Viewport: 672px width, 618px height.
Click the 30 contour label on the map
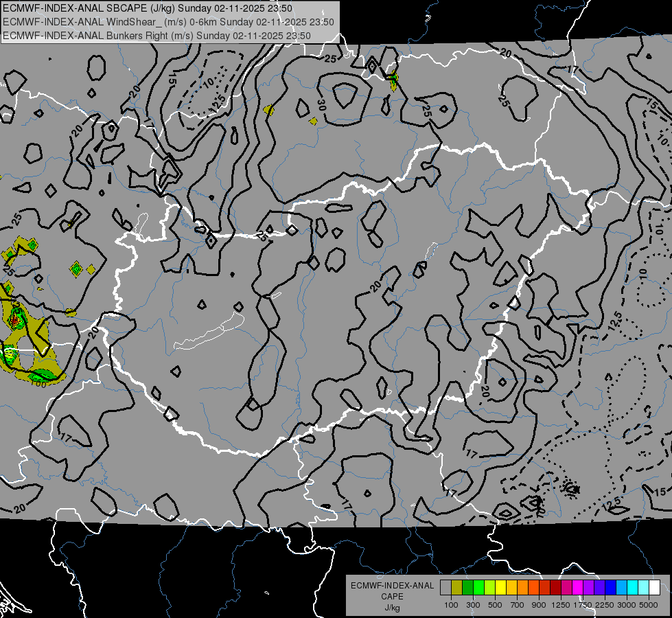[x=322, y=105]
